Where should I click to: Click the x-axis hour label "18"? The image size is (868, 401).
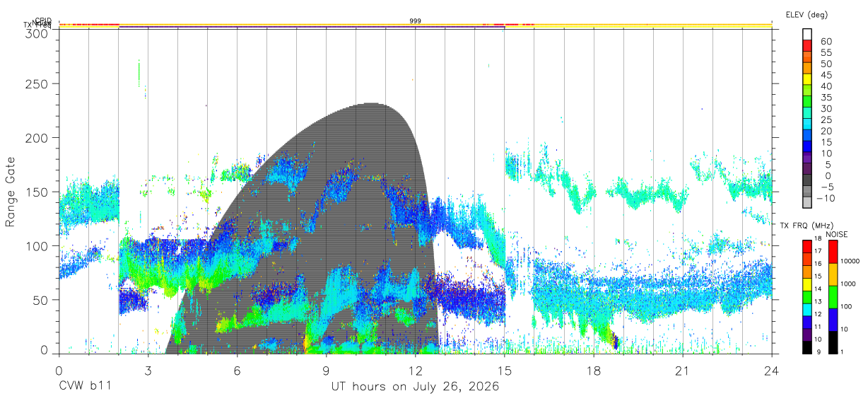[594, 371]
